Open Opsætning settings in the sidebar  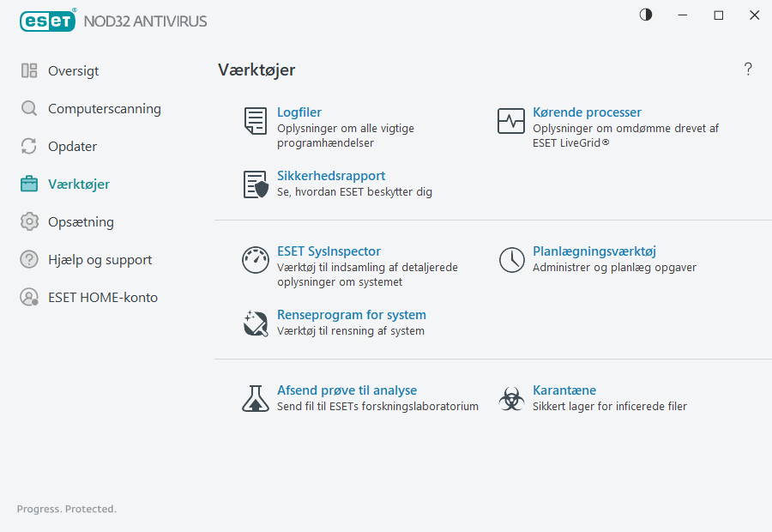point(81,222)
